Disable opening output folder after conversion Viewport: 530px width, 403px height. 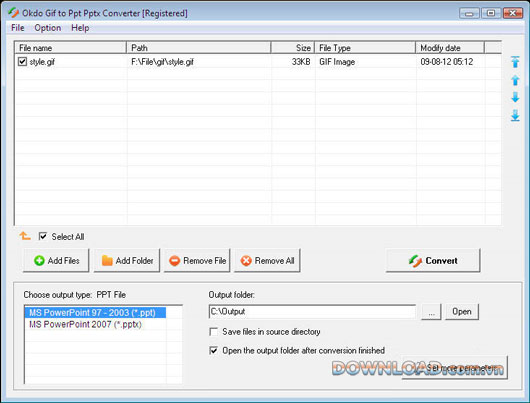click(x=213, y=350)
